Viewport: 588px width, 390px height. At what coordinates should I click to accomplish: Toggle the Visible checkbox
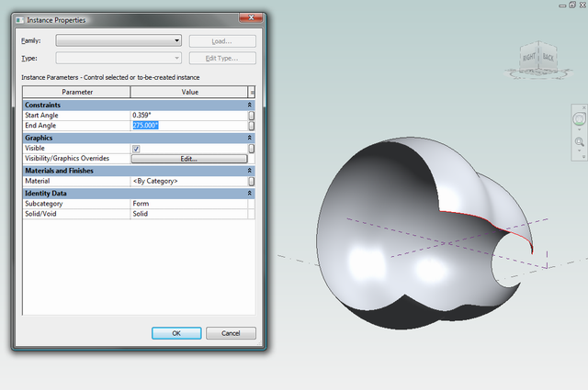136,149
